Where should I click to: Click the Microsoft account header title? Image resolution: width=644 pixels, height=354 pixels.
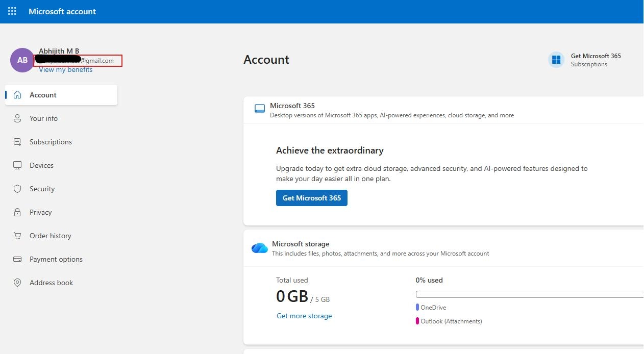(x=62, y=11)
